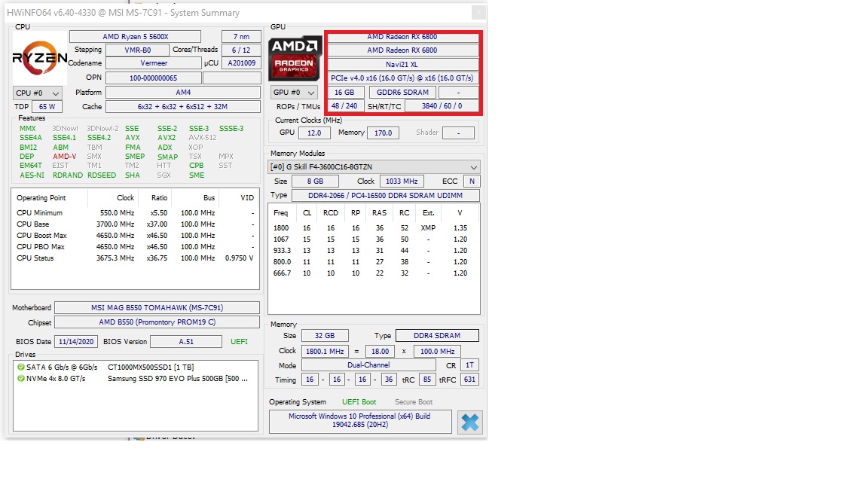Click the 6 / 12 cores/threads field
This screenshot has width=868, height=488.
(241, 50)
